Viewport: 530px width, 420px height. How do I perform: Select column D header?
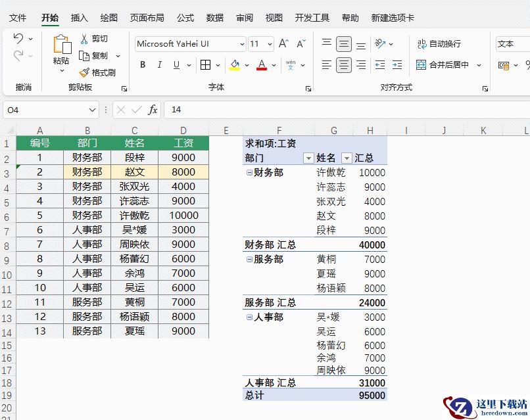(x=183, y=130)
